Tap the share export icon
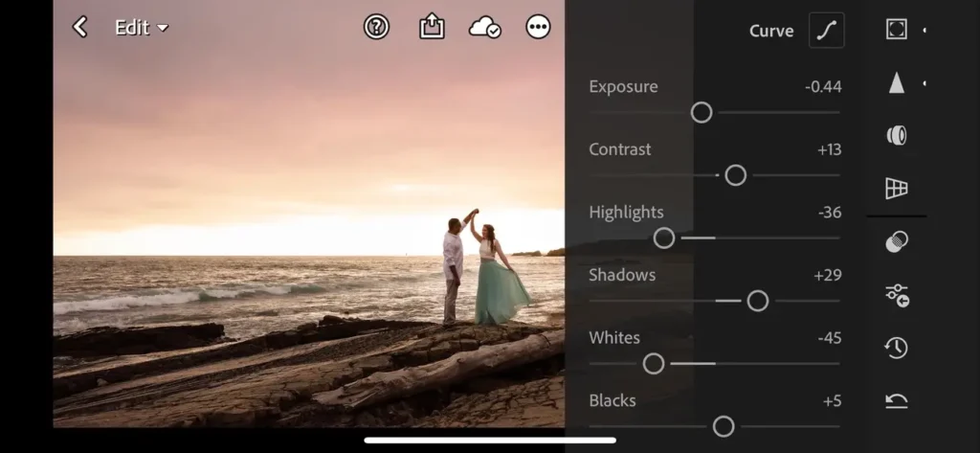This screenshot has height=453, width=980. coord(432,27)
